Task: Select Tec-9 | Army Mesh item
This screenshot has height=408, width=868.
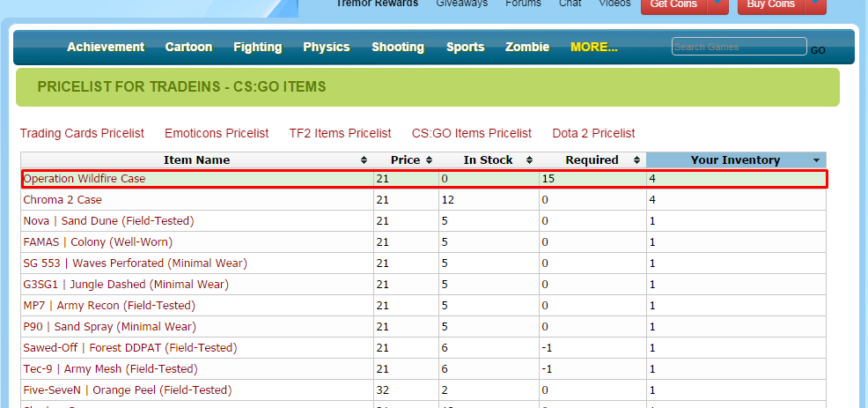Action: pos(110,369)
